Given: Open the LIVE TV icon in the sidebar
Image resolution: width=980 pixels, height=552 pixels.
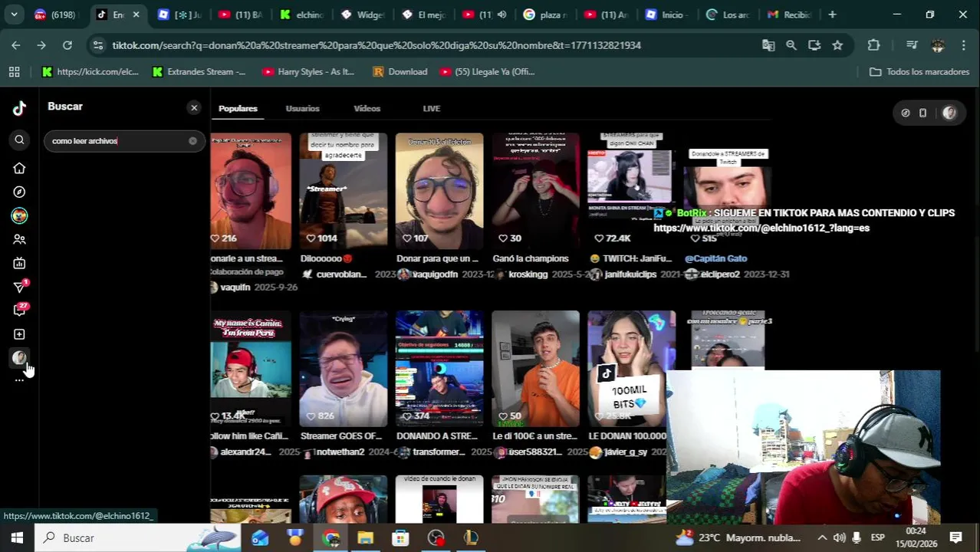Looking at the screenshot, I should click(x=19, y=263).
